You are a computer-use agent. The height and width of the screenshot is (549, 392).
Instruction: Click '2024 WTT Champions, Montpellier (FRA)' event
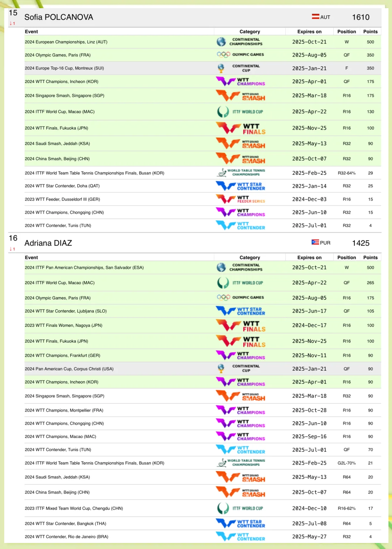point(64,411)
